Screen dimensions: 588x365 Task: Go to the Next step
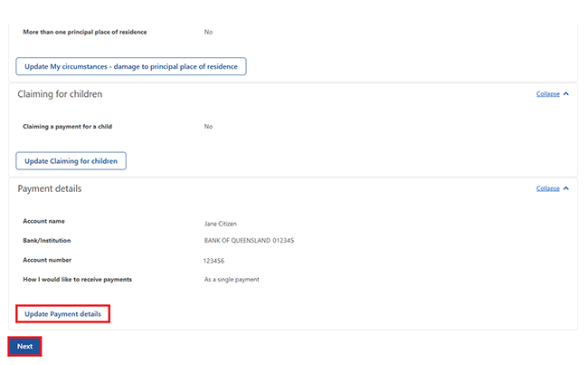click(x=24, y=346)
